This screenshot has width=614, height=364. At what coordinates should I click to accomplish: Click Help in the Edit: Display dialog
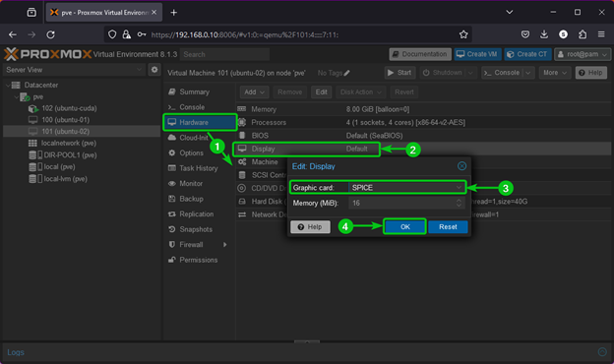coord(310,226)
